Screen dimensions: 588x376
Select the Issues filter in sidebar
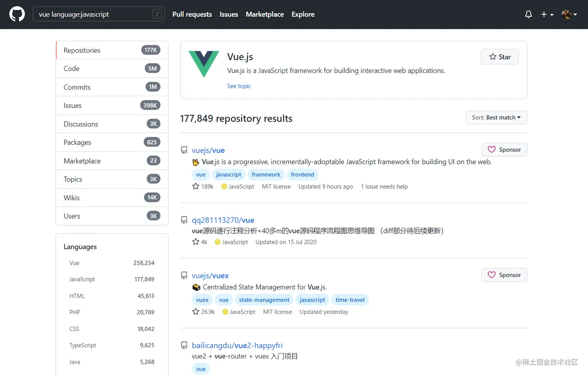(112, 105)
